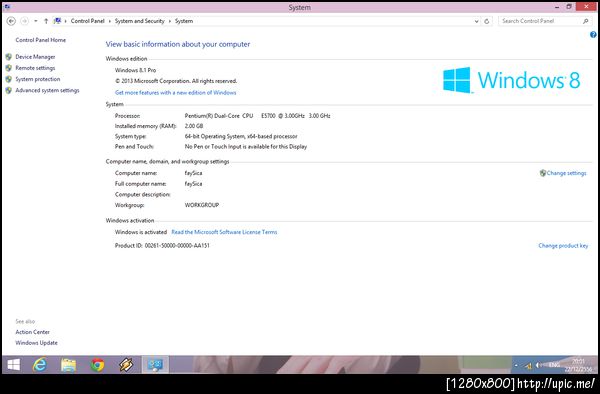Click the System window title bar icon

7,7
